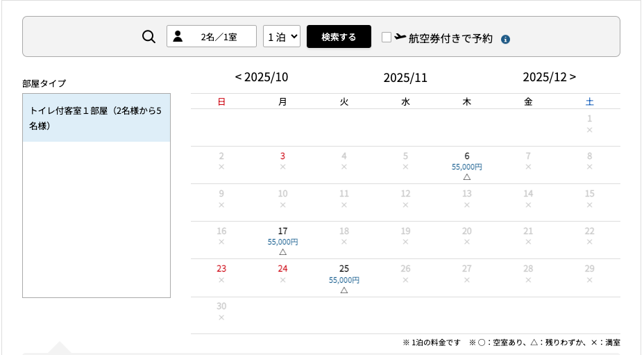Open the 1泊 nights dropdown

(282, 37)
